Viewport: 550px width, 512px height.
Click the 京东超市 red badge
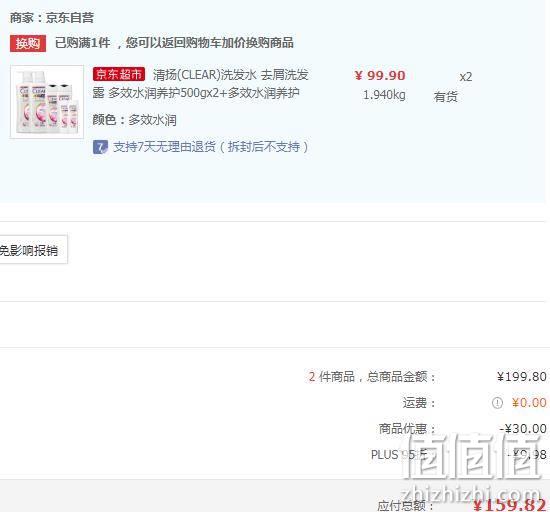click(x=119, y=74)
